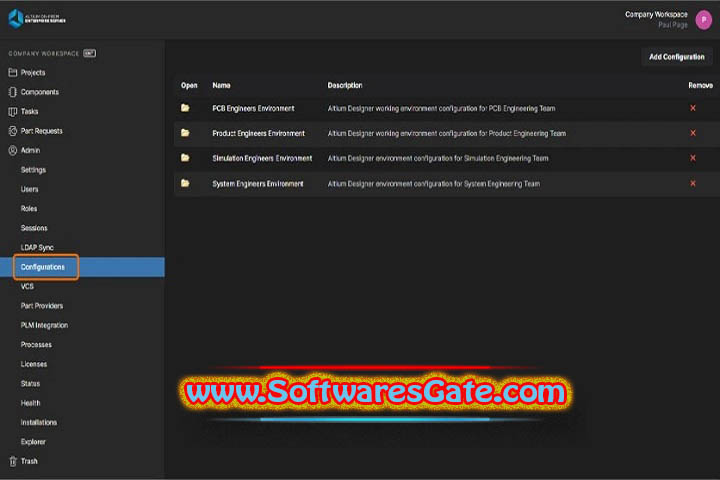The width and height of the screenshot is (720, 480).
Task: Remove Product Engineers Environment with red X
Action: [693, 133]
